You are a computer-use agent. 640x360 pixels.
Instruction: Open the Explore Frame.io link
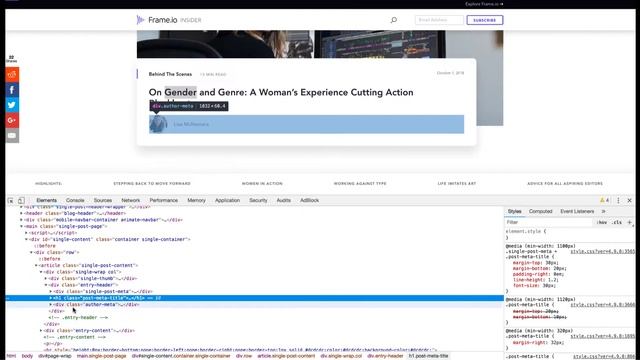point(484,4)
